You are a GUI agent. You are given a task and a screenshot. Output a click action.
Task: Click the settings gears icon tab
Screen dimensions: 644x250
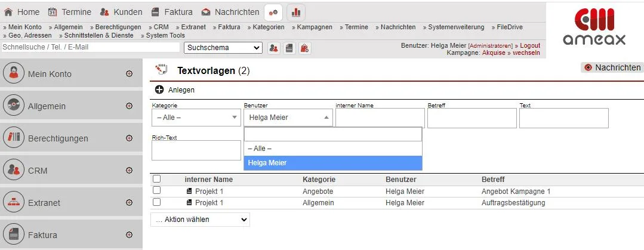(273, 12)
